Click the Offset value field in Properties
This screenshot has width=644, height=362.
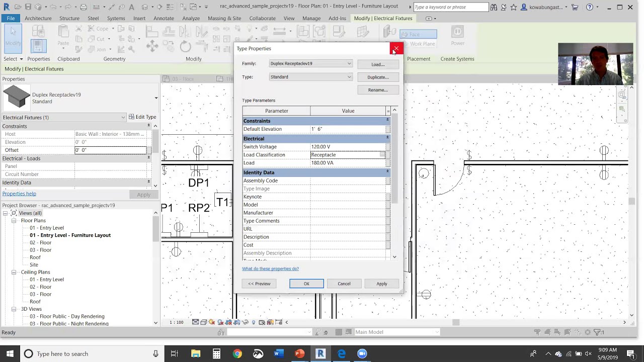click(x=110, y=150)
